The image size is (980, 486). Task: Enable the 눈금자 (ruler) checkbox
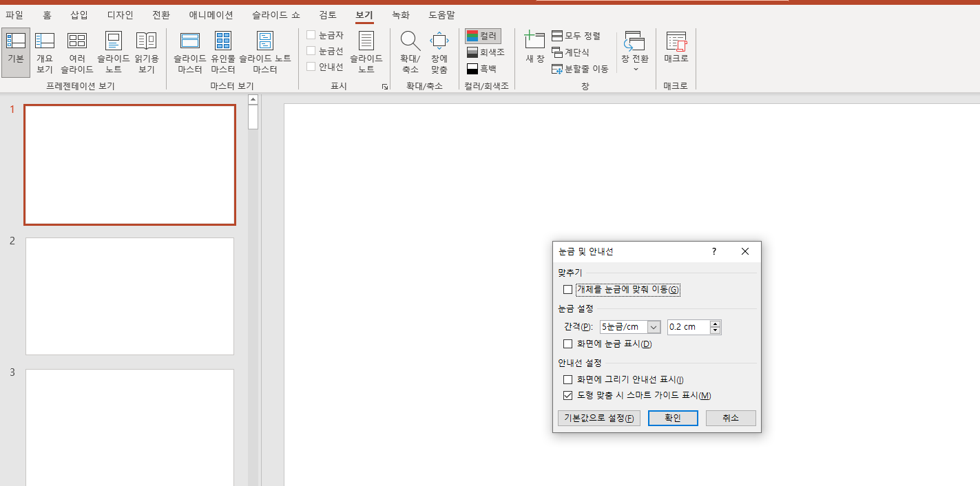coord(311,34)
